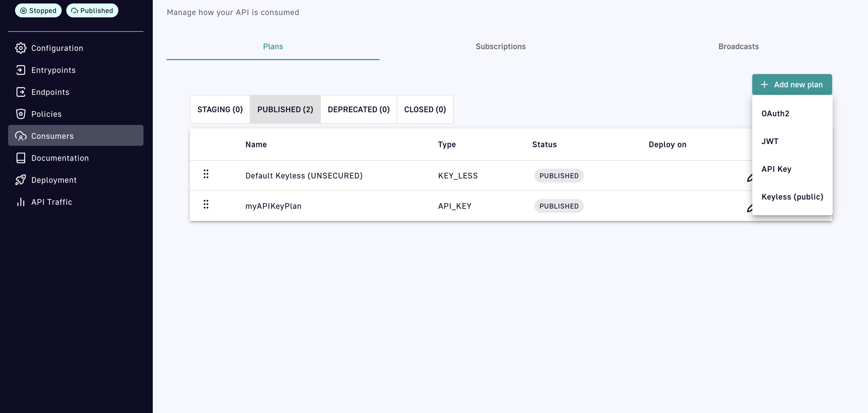Choose API Key plan type
Viewport: 868px width, 413px height.
pyautogui.click(x=792, y=169)
